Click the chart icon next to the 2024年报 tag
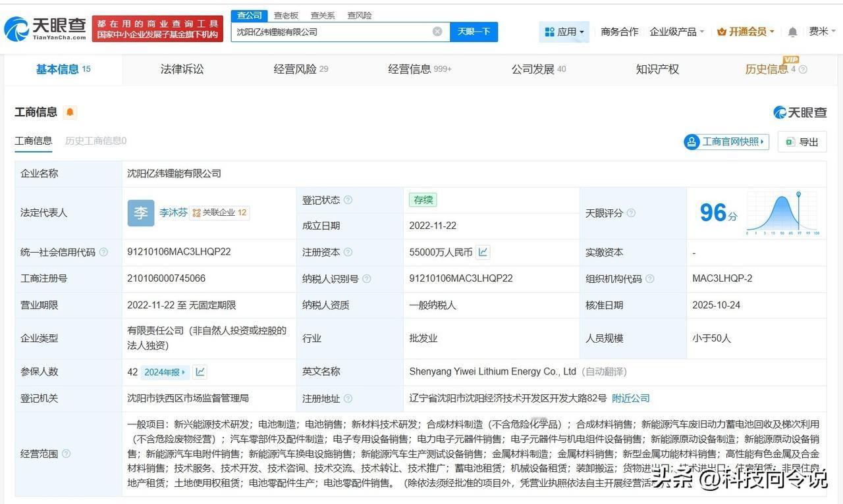 pos(200,371)
